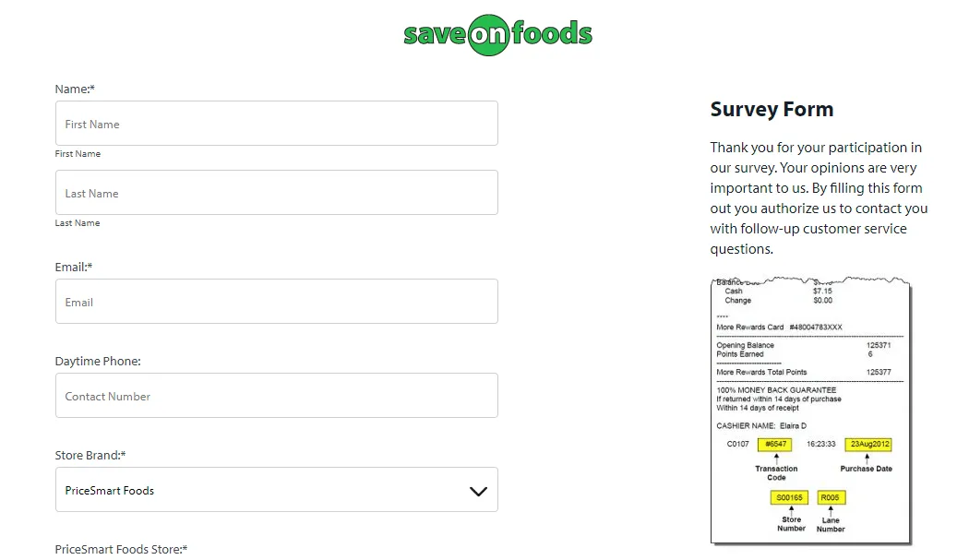
Task: Click the receipt thumbnail image
Action: 809,411
